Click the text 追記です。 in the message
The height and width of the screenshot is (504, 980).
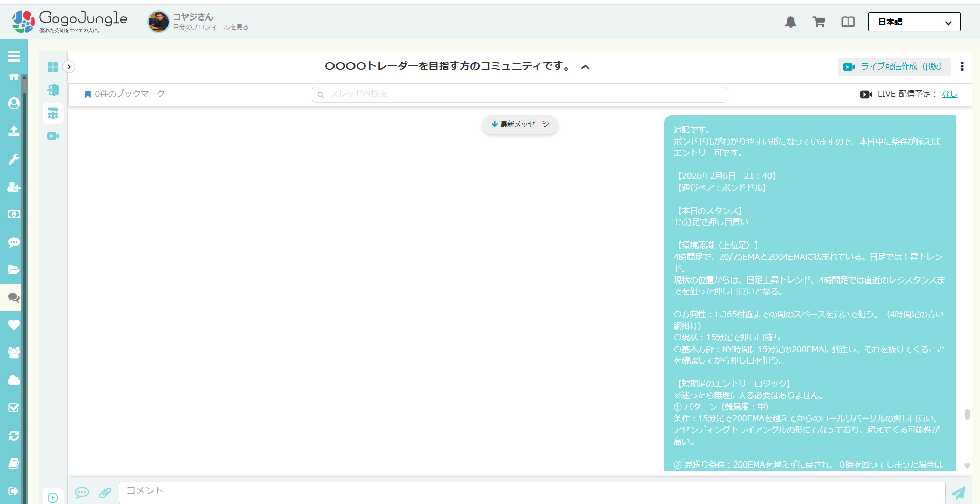[692, 130]
